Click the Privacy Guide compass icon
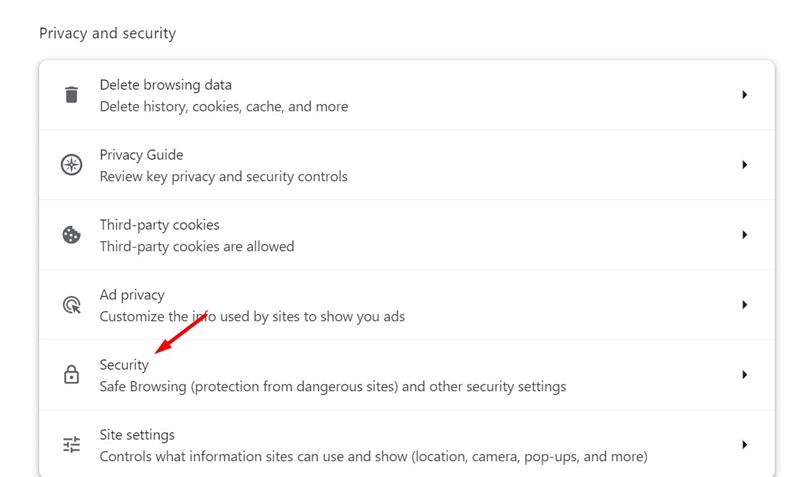Screen dimensions: 800x477 (71, 165)
